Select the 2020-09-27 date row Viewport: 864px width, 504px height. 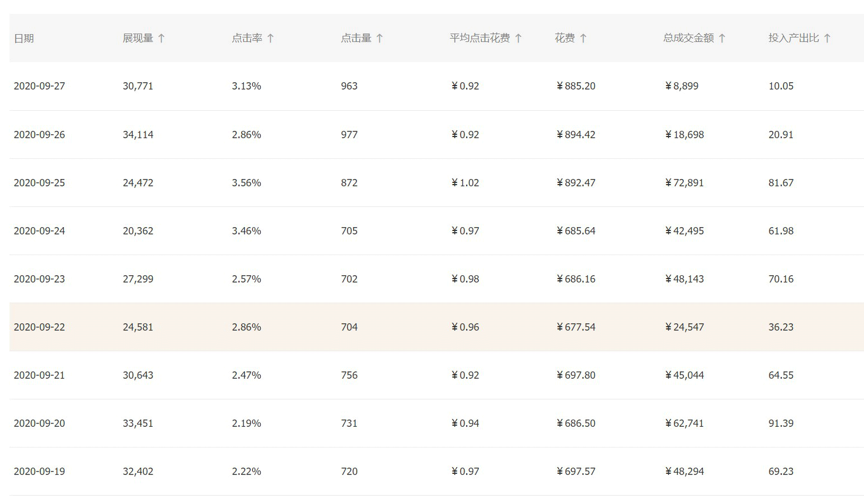click(39, 86)
